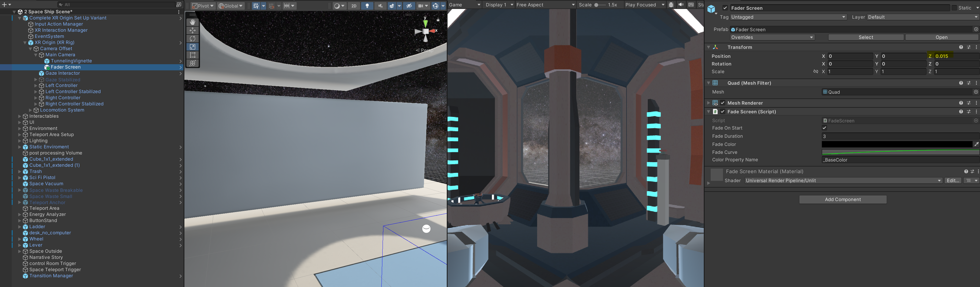The image size is (980, 287).
Task: Toggle hidden objects visibility eye icon
Action: (x=409, y=6)
